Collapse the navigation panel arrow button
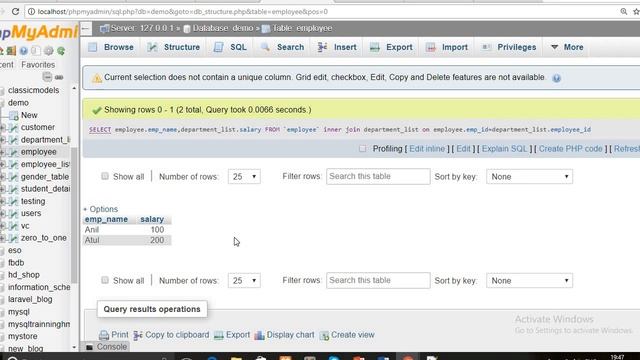This screenshot has width=640, height=360. coord(86,28)
